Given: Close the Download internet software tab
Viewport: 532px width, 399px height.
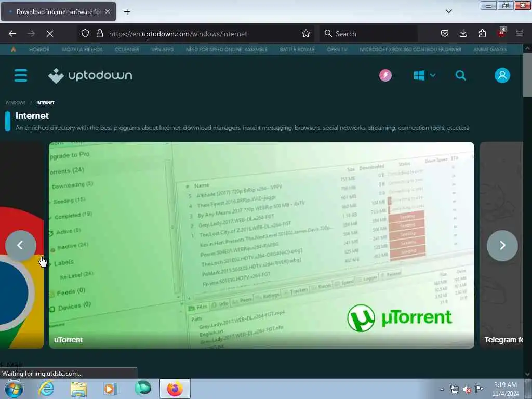Looking at the screenshot, I should pos(108,11).
